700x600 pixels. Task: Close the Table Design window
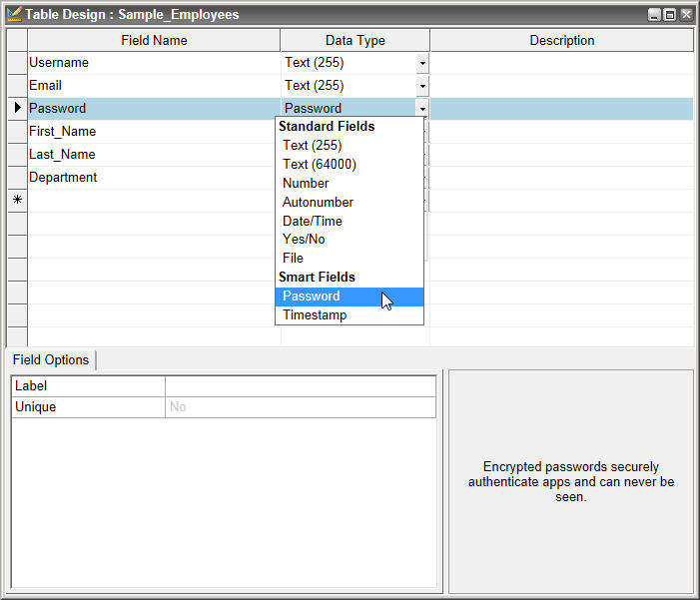tap(685, 15)
